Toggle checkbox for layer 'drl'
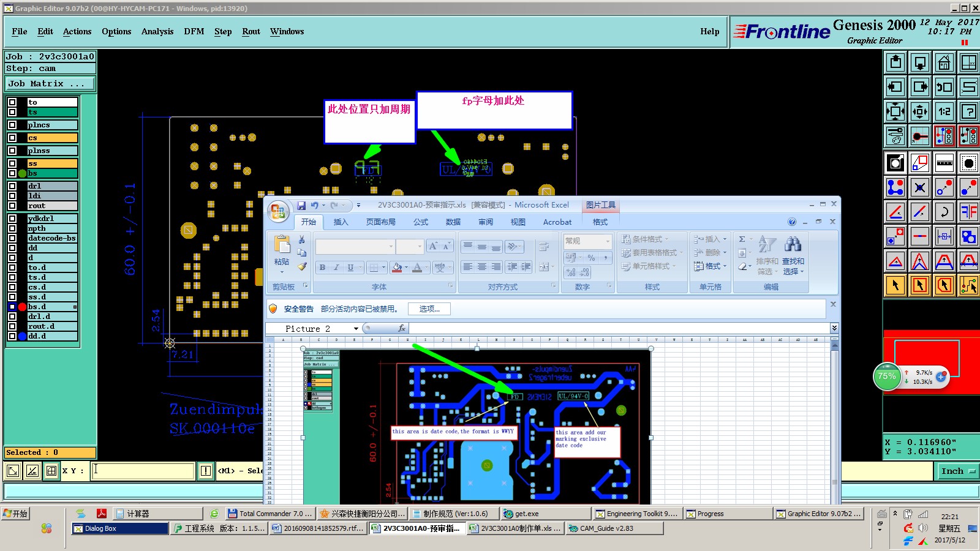The width and height of the screenshot is (980, 551). [x=12, y=186]
